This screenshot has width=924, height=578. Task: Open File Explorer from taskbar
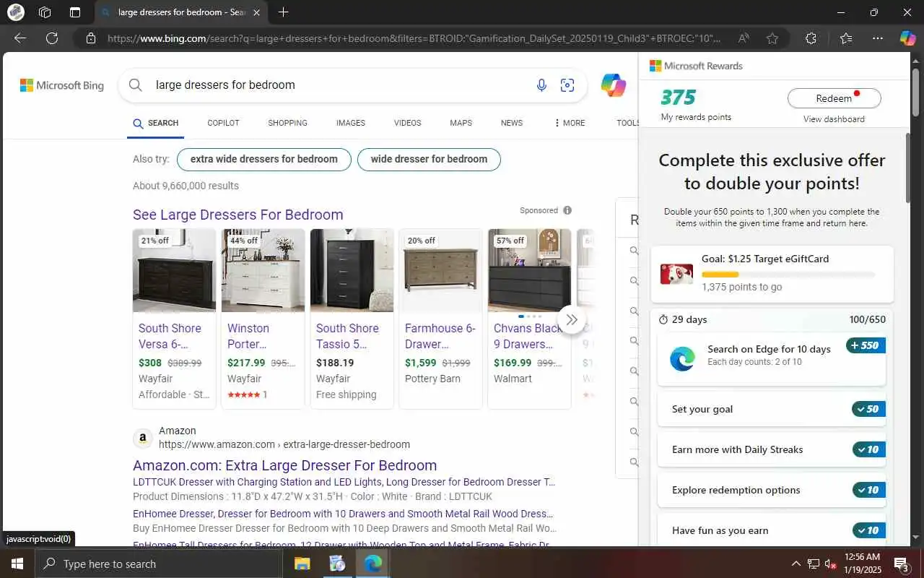click(x=302, y=564)
